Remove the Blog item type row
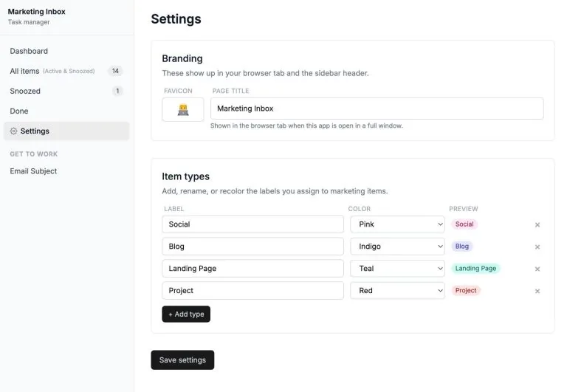The height and width of the screenshot is (392, 567). pos(537,247)
